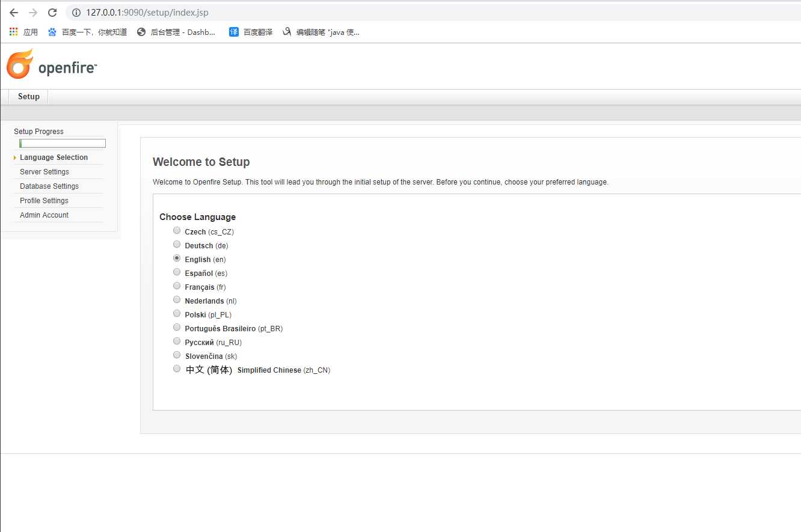Open the Baidu bookmark with the paw icon
Viewport: 801px width, 532px height.
click(x=87, y=32)
